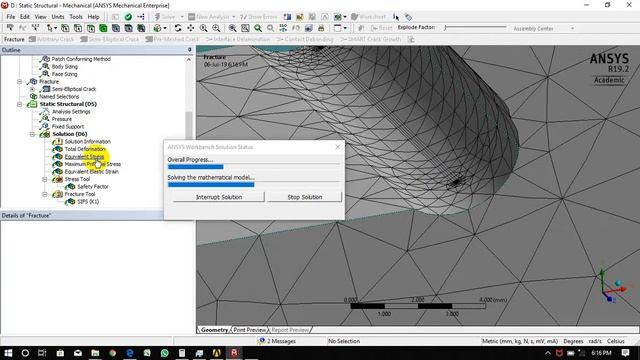Select SIFS (K1) tree item
Viewport: 640px width, 360px height.
tap(87, 202)
